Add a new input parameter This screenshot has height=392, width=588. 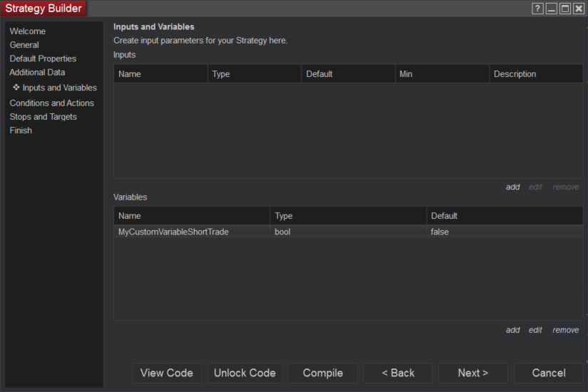pos(512,187)
